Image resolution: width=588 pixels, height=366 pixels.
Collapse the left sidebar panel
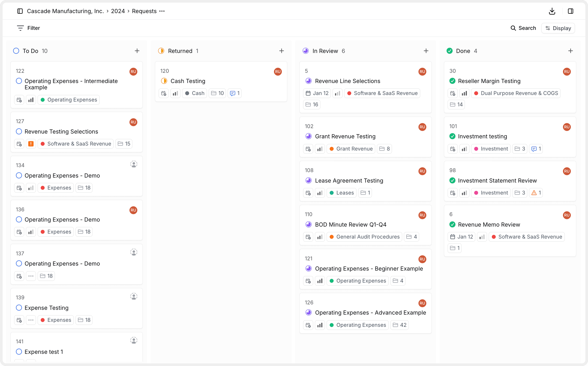coord(20,11)
